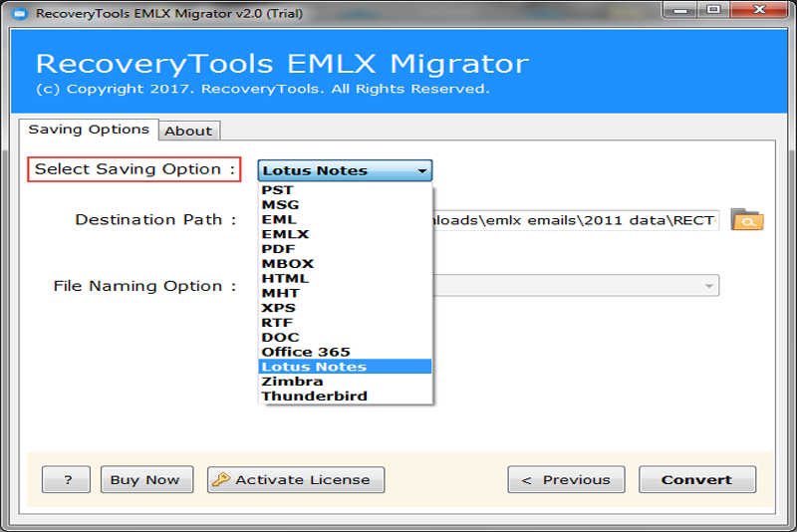Choose Zimbra from the dropdown list

[x=345, y=382]
